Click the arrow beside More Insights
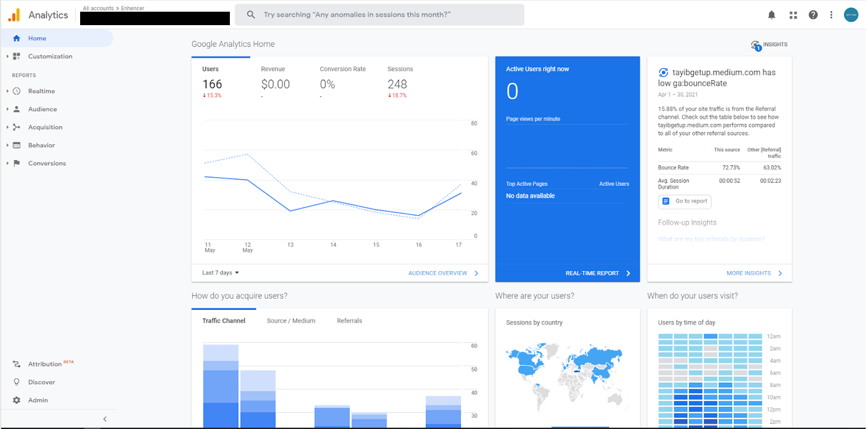The height and width of the screenshot is (429, 868). click(x=780, y=273)
